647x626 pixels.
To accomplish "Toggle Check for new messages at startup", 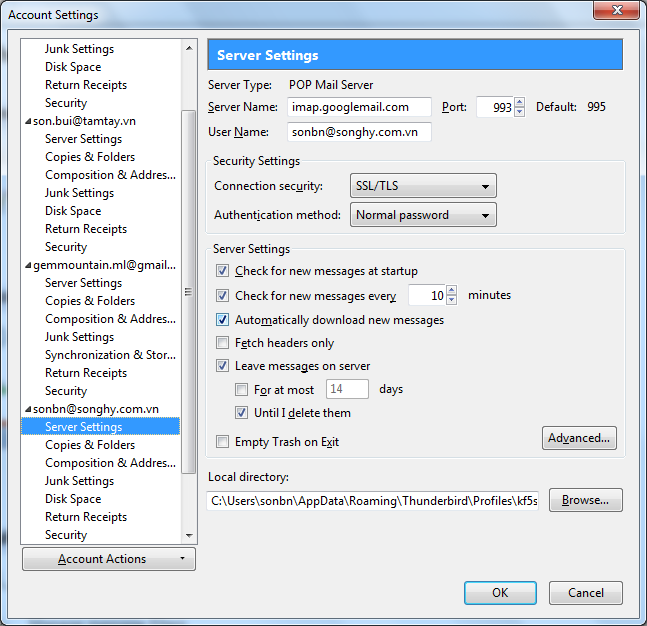I will pyautogui.click(x=222, y=271).
